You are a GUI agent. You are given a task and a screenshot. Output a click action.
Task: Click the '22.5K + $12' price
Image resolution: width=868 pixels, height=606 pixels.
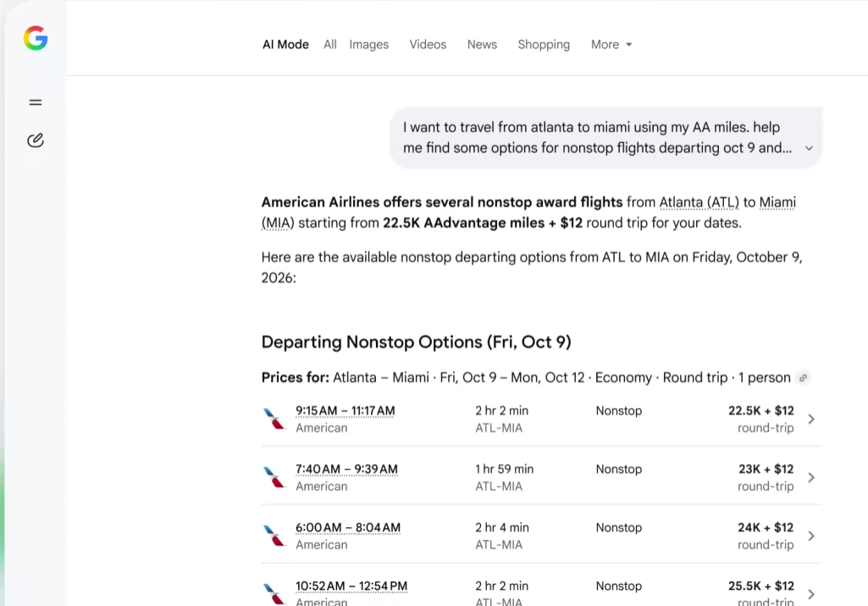[761, 410]
